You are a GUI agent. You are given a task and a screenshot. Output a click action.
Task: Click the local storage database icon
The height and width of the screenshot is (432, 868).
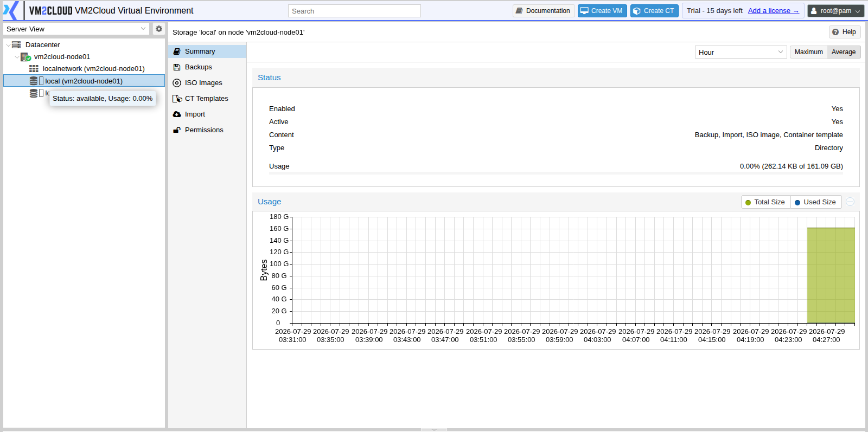tap(34, 81)
